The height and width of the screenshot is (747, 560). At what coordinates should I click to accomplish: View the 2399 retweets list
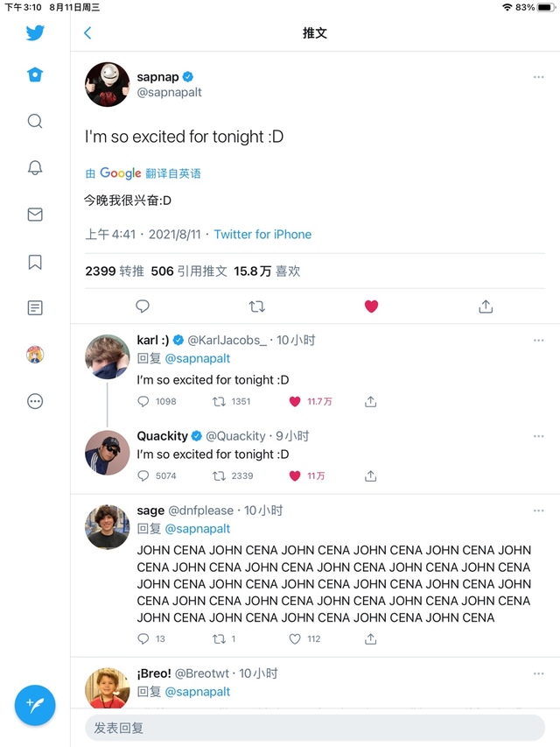115,271
